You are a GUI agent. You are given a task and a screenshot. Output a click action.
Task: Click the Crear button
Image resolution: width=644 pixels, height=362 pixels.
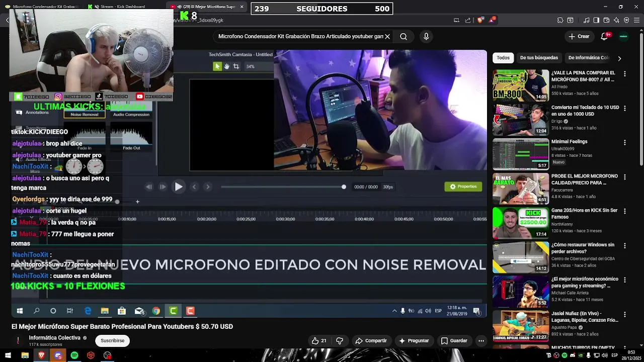click(x=579, y=36)
